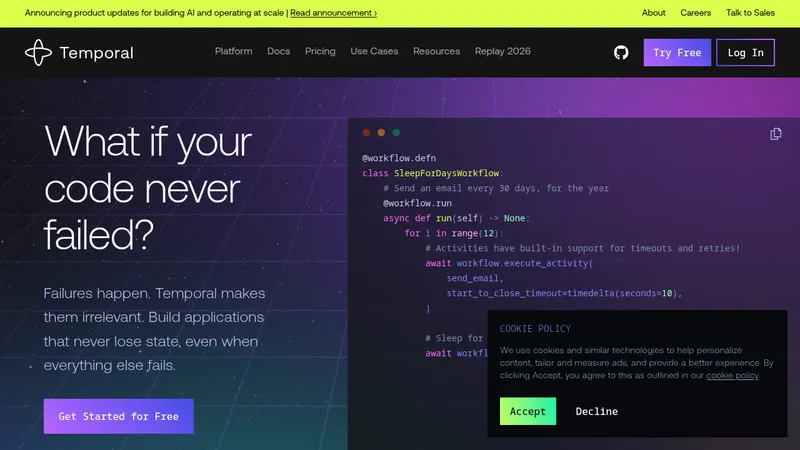Viewport: 800px width, 450px height.
Task: Click the Log In button
Action: [x=745, y=53]
